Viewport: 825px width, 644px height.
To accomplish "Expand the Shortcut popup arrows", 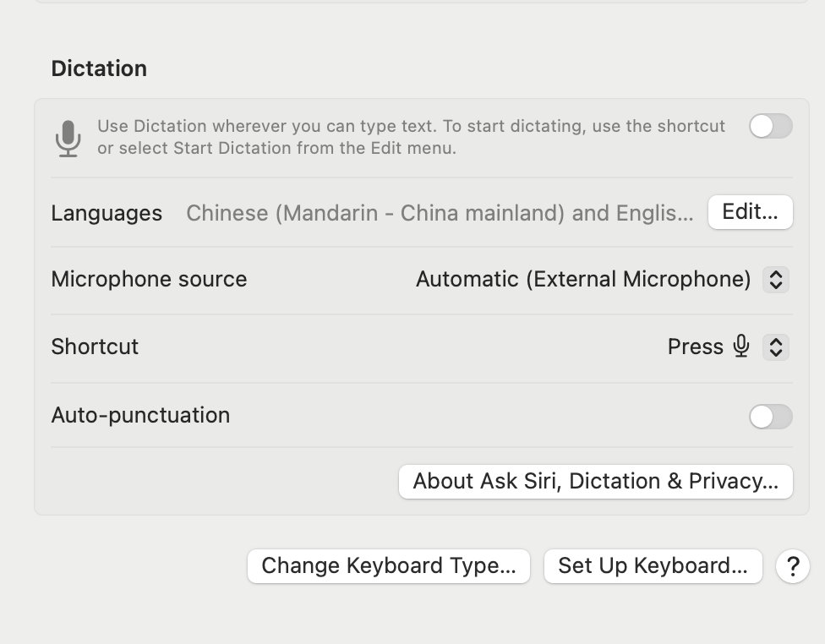I will (x=776, y=347).
